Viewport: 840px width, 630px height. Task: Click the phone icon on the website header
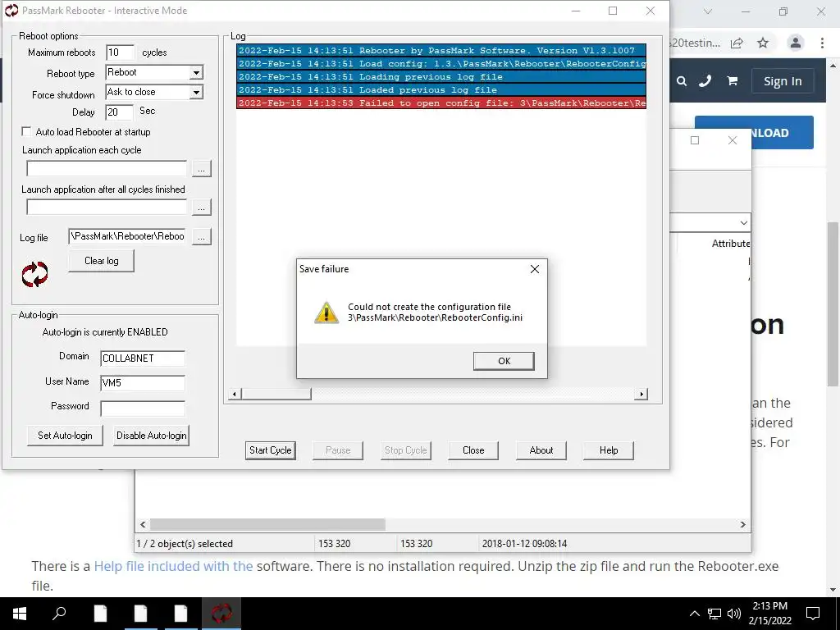(705, 81)
